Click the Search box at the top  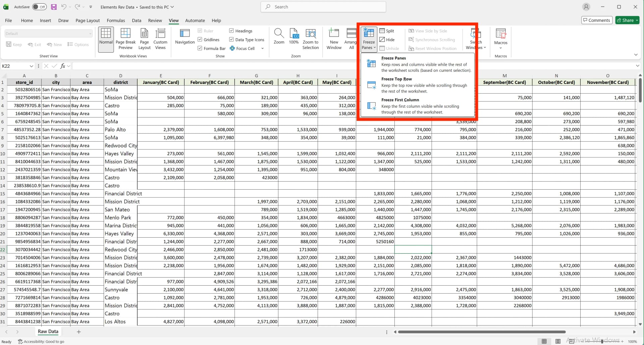click(323, 7)
